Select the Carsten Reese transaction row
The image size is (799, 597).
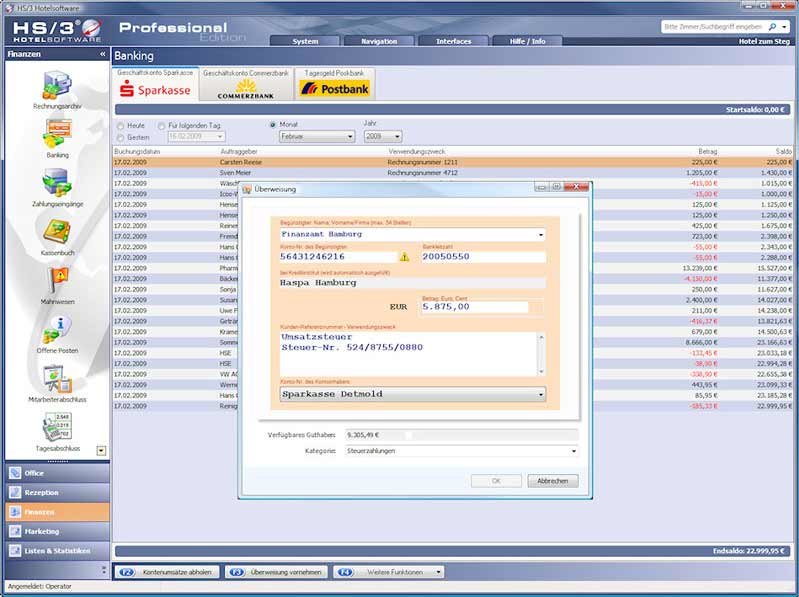(453, 162)
